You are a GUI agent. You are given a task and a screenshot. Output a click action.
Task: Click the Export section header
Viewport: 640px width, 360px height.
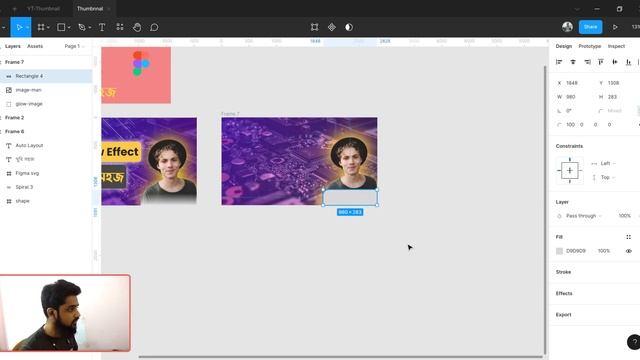point(563,315)
